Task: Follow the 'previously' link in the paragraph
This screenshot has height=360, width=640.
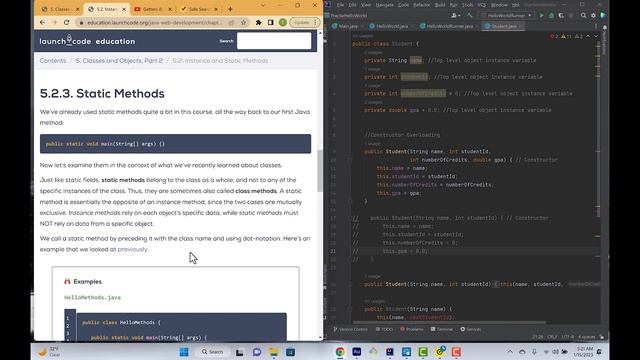Action: [132, 249]
